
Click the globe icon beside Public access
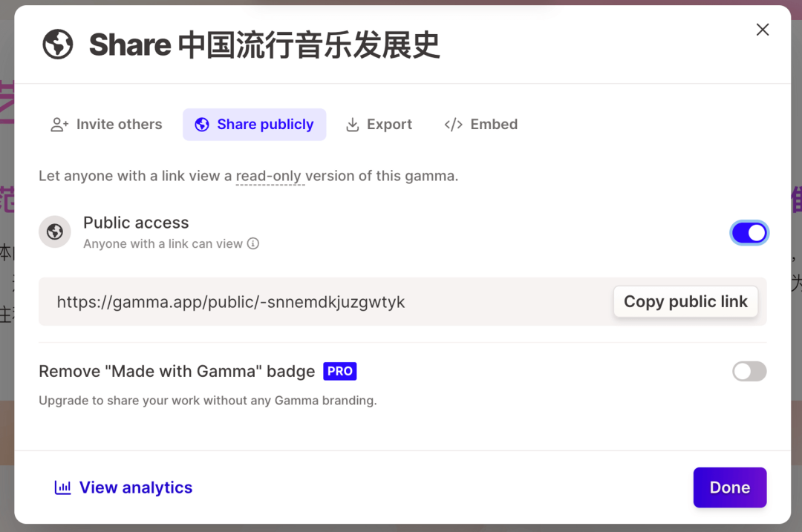click(x=55, y=232)
